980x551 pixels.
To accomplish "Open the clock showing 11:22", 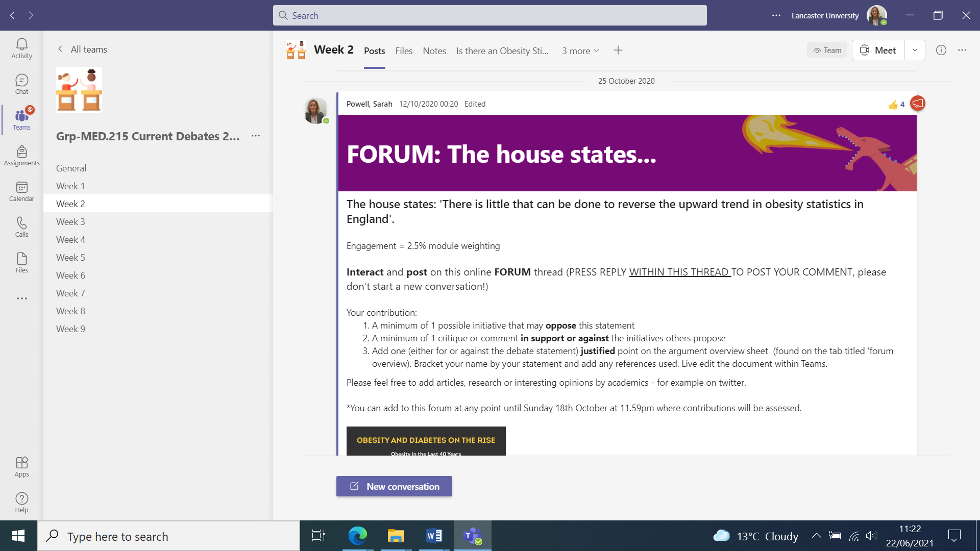I will point(909,536).
